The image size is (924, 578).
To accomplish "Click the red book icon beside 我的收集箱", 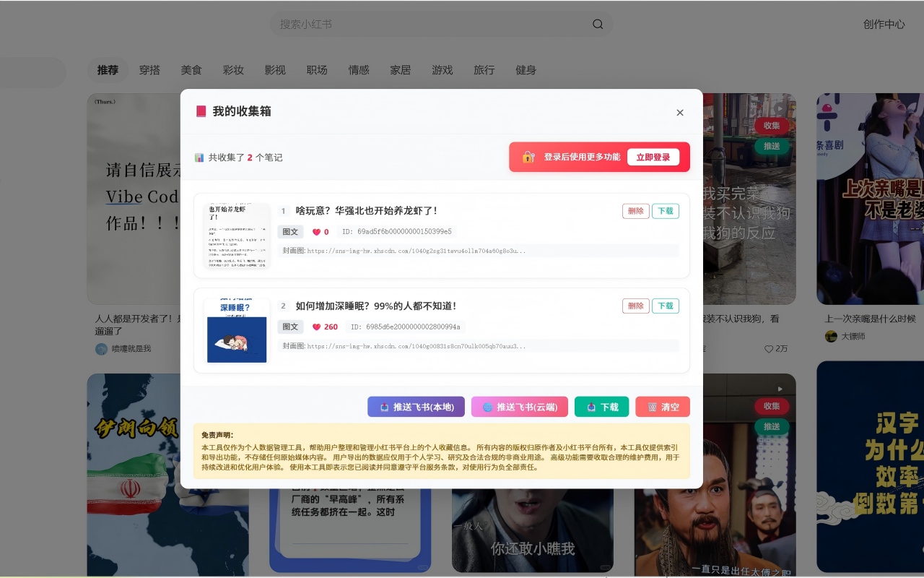I will 201,111.
